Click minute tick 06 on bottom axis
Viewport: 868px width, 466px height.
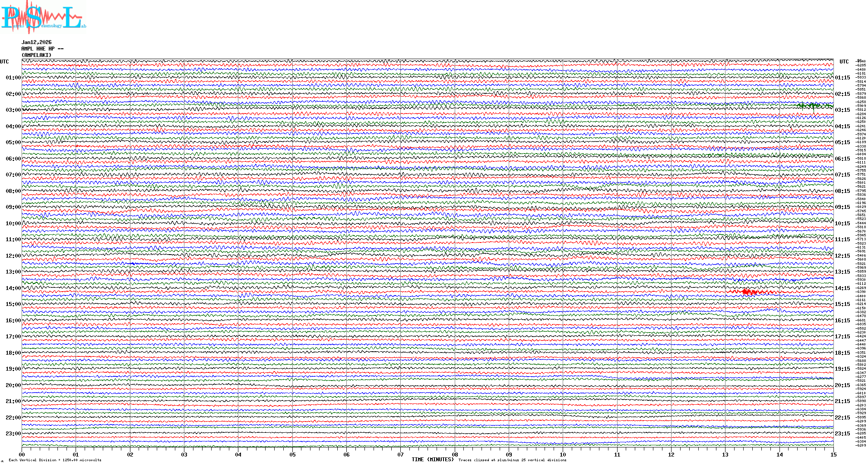pos(346,454)
